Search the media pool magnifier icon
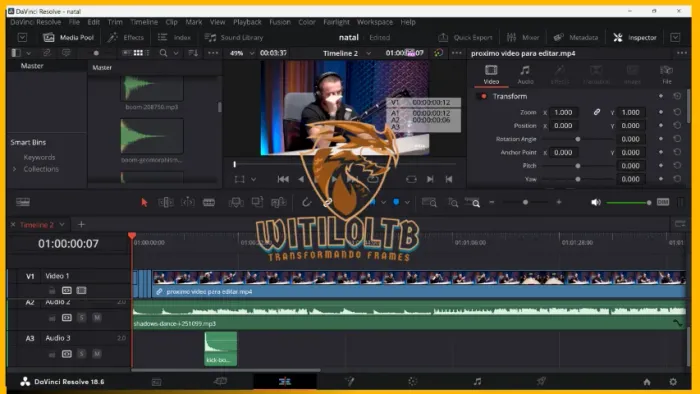The width and height of the screenshot is (700, 394). [x=163, y=53]
